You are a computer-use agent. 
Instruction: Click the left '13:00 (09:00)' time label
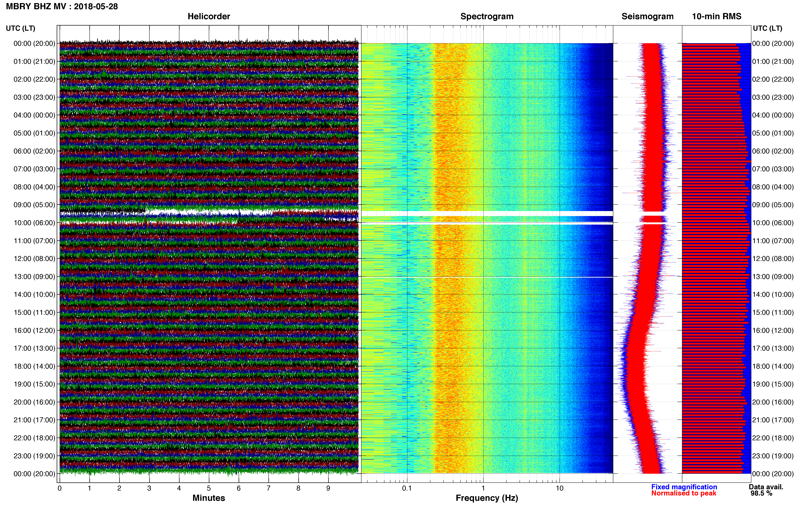point(34,277)
